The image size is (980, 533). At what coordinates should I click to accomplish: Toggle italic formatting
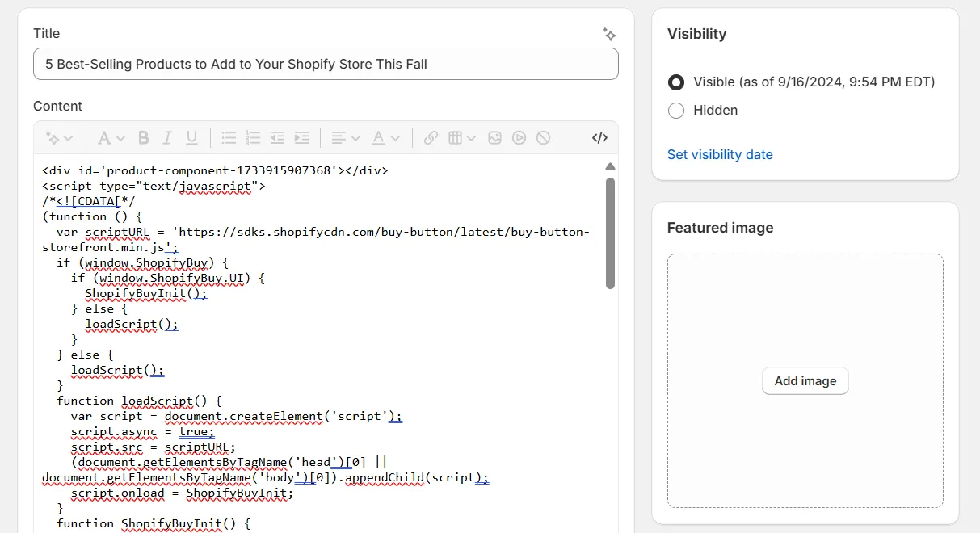click(x=167, y=138)
